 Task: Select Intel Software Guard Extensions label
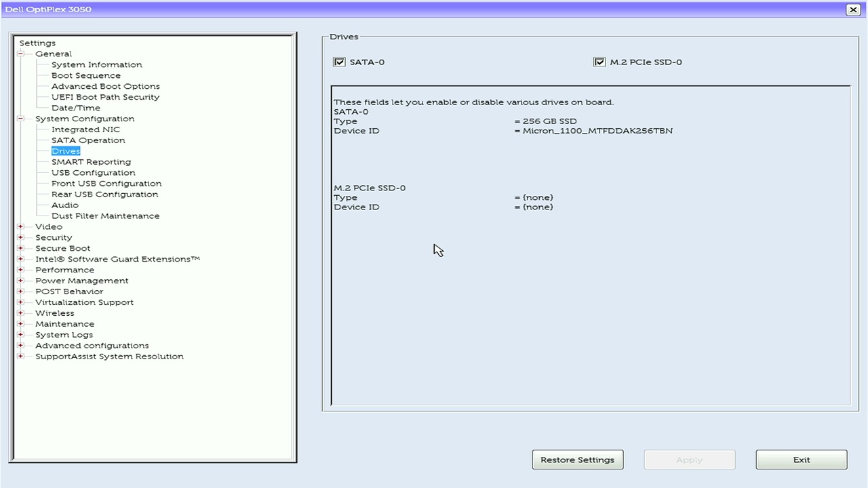118,259
